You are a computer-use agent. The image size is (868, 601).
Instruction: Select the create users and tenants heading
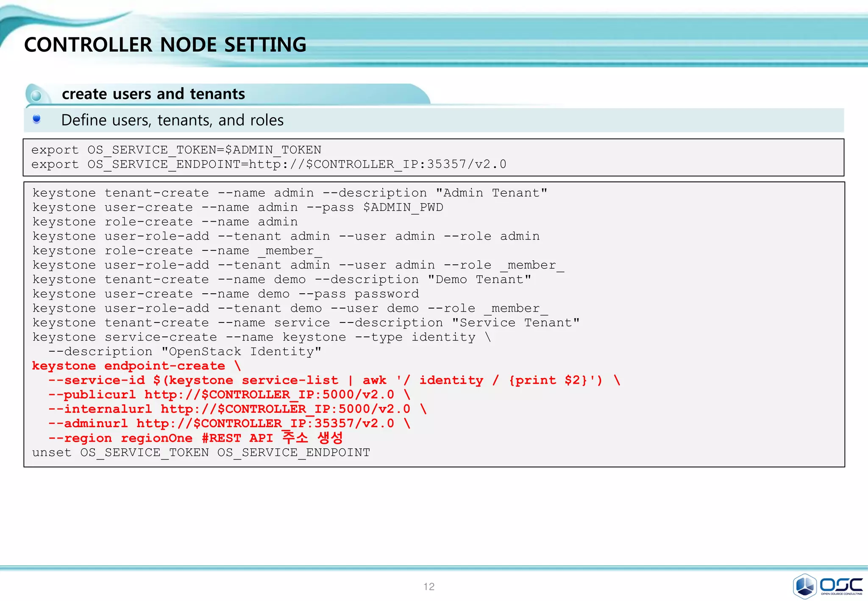153,94
